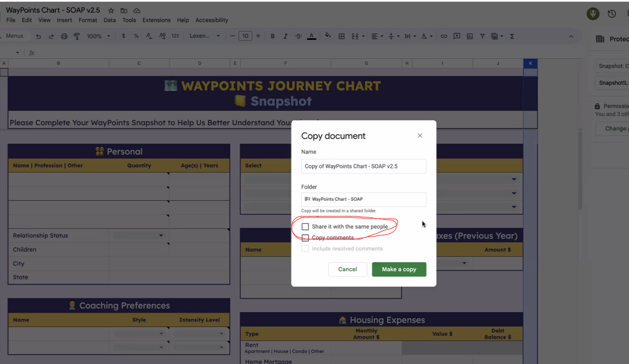Open the horizontal align dropdown

pos(377,36)
